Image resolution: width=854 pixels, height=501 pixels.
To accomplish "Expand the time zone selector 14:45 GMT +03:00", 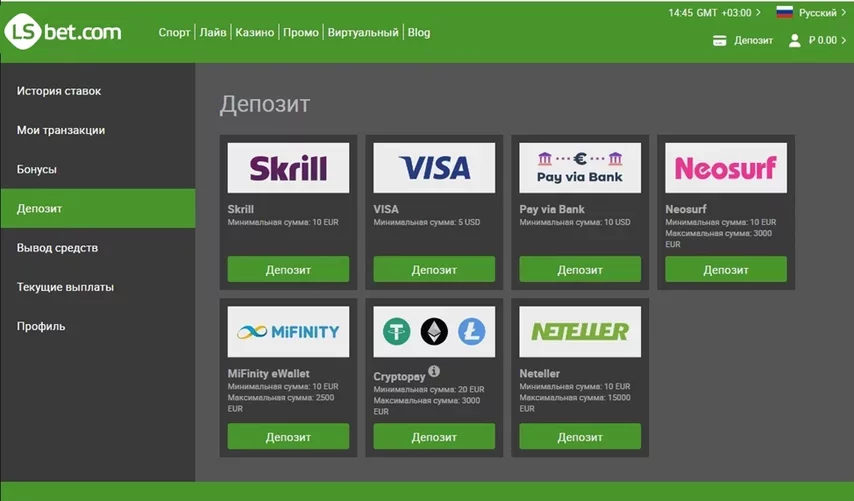I will (x=714, y=13).
